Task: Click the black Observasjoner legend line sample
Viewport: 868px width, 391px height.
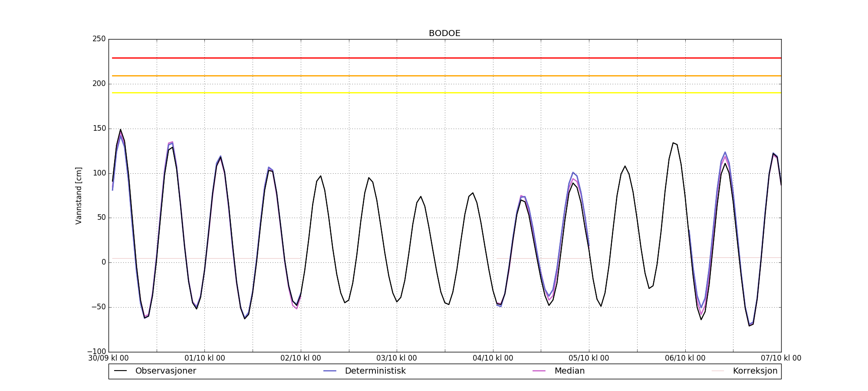Action: coord(120,371)
